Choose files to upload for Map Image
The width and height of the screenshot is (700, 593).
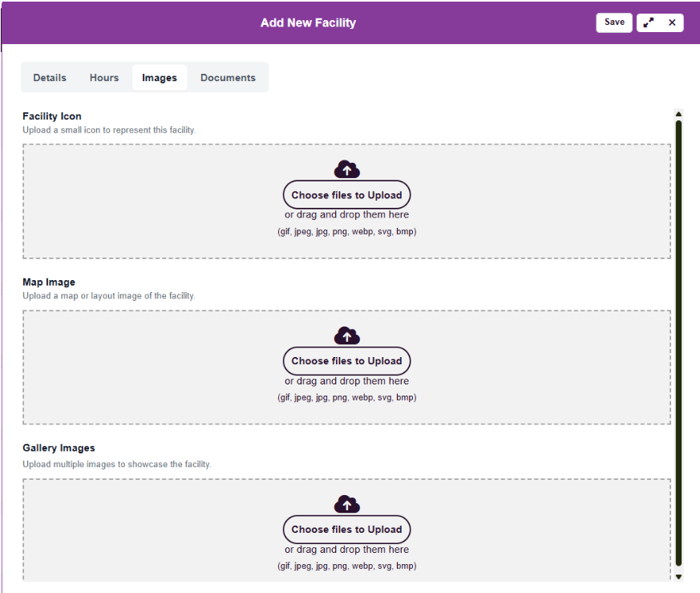tap(346, 361)
